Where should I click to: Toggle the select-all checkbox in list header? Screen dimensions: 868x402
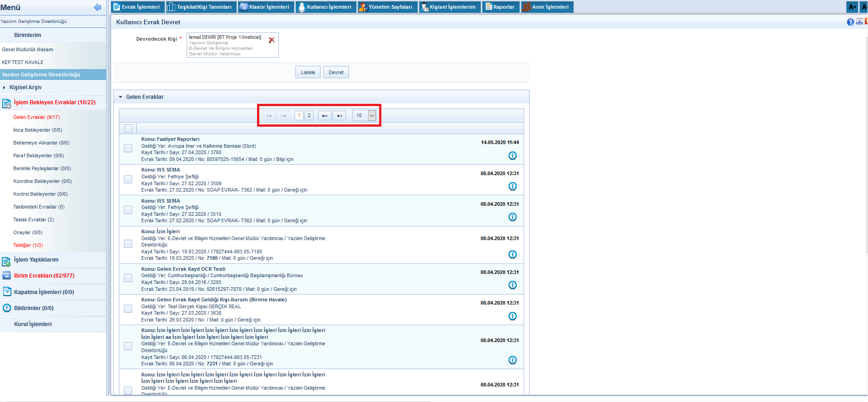(x=129, y=129)
